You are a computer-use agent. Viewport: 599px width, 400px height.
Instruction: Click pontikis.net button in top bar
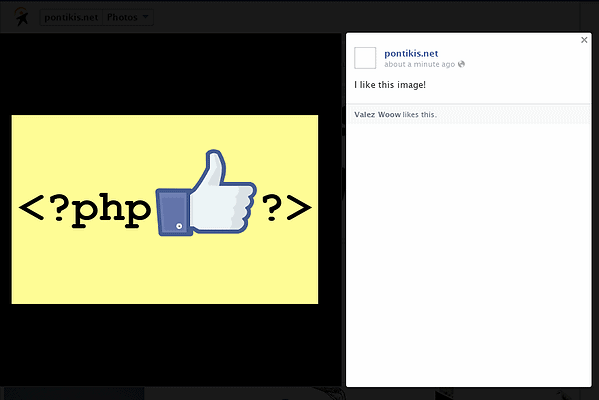pos(71,17)
